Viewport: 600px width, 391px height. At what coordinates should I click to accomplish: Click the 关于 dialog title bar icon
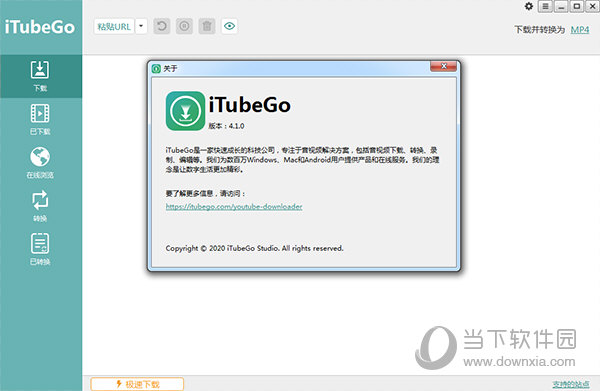pyautogui.click(x=156, y=68)
